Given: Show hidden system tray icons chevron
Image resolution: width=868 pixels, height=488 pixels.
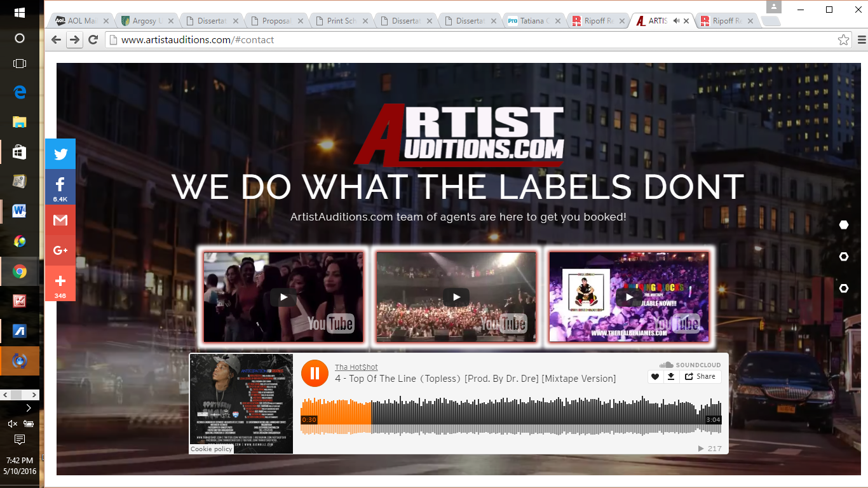Looking at the screenshot, I should [29, 408].
